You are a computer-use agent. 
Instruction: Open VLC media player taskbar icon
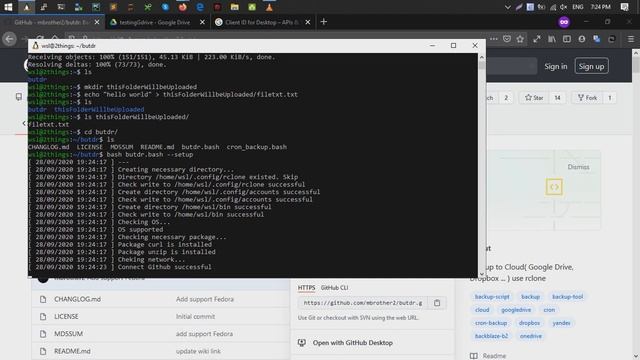pyautogui.click(x=269, y=7)
